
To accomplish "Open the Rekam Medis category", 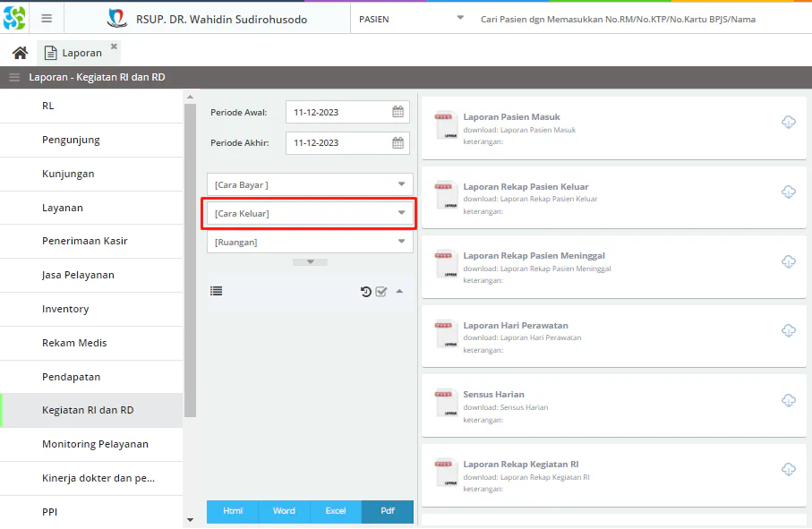I will tap(91, 343).
